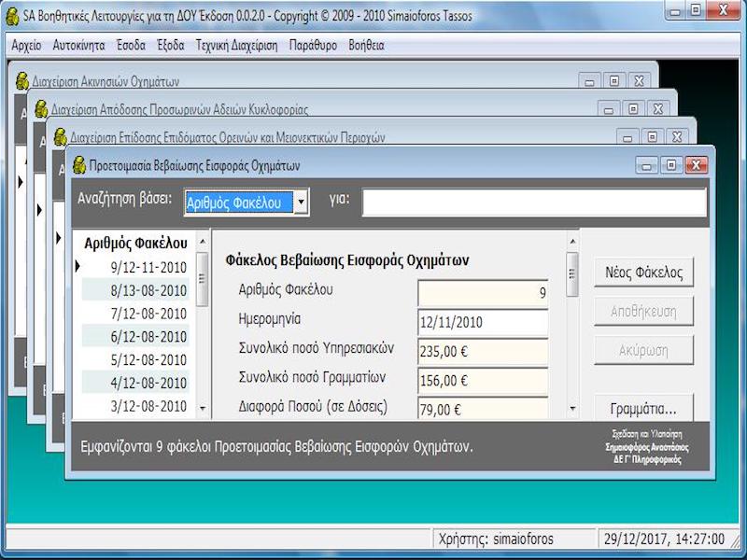Screen dimensions: 747x560
Task: Open the Αυτοκίνητα menu
Action: [x=78, y=46]
